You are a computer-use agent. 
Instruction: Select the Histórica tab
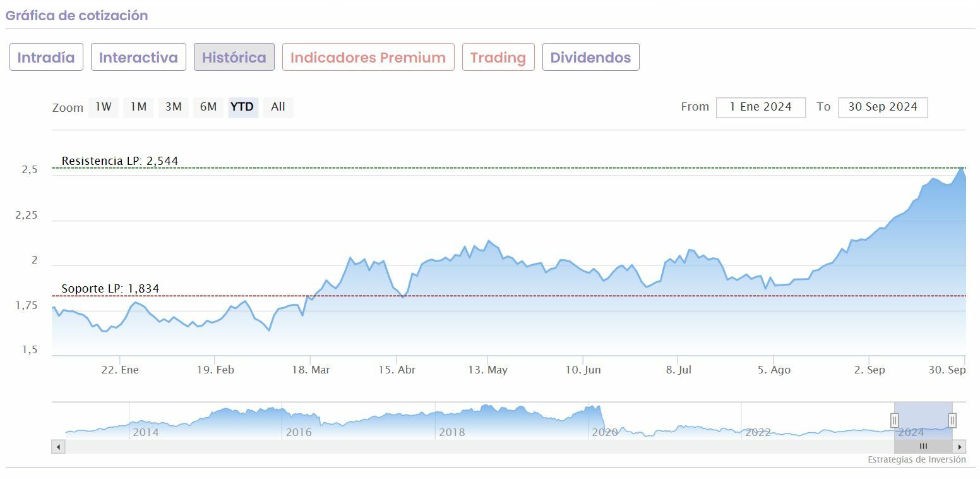point(234,58)
